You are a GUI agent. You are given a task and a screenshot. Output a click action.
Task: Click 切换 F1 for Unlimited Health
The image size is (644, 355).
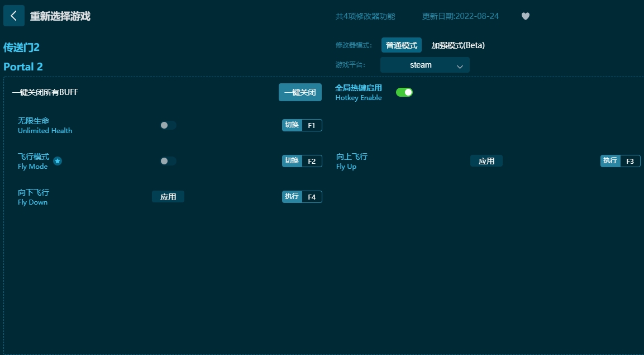click(302, 125)
